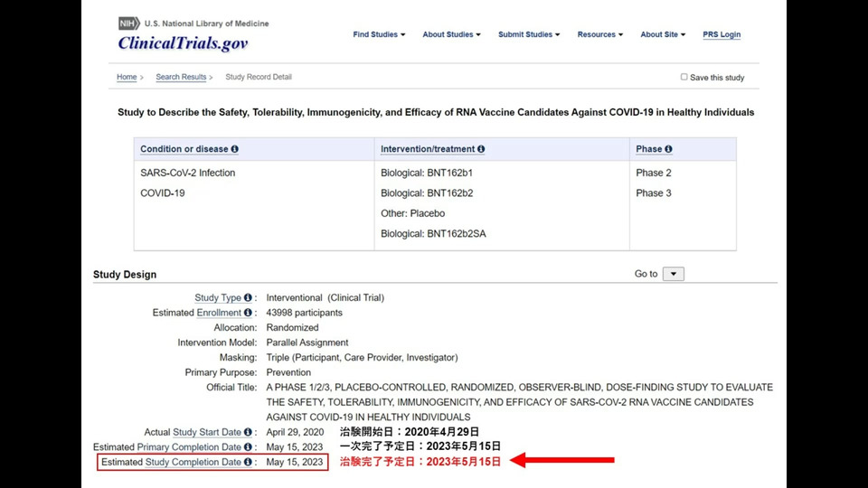Viewport: 868px width, 488px height.
Task: Open the Submit Studies menu
Action: 529,34
